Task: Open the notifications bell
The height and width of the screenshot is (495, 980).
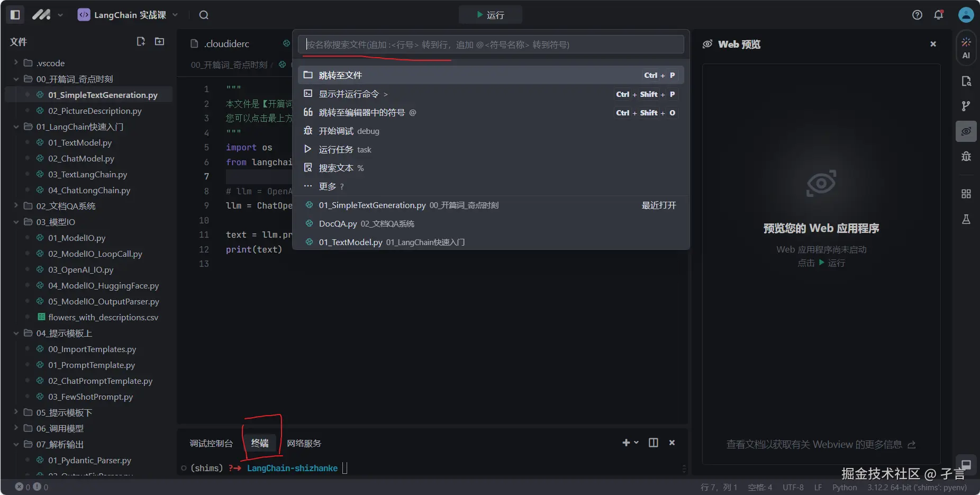Action: [938, 15]
